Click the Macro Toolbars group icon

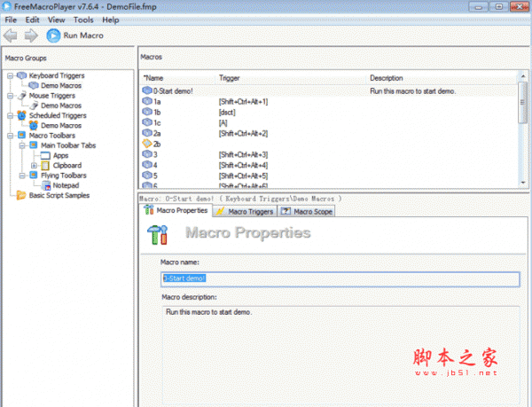[x=21, y=136]
